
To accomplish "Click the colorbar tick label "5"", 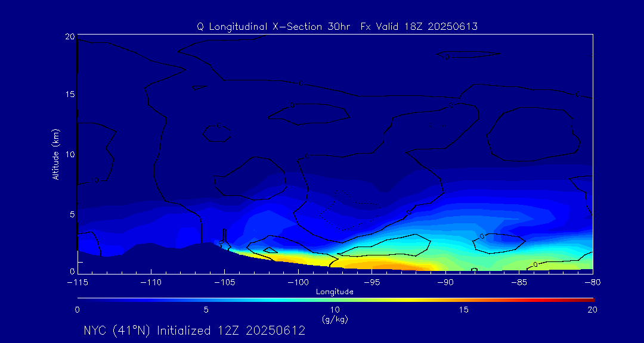I will pos(206,310).
